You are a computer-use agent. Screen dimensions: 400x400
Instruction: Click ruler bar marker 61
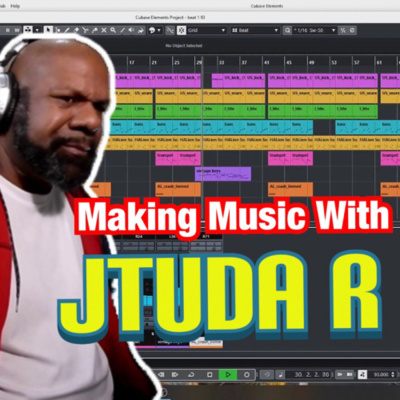(379, 62)
